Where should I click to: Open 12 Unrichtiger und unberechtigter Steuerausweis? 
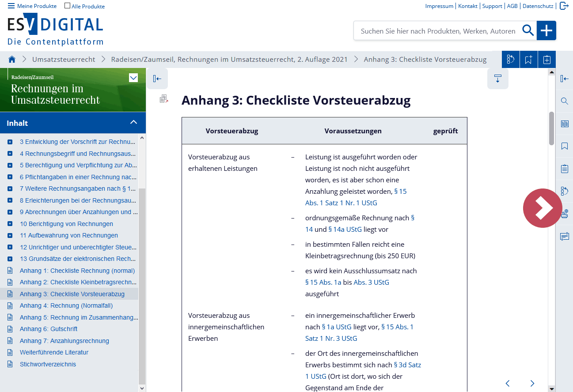78,247
